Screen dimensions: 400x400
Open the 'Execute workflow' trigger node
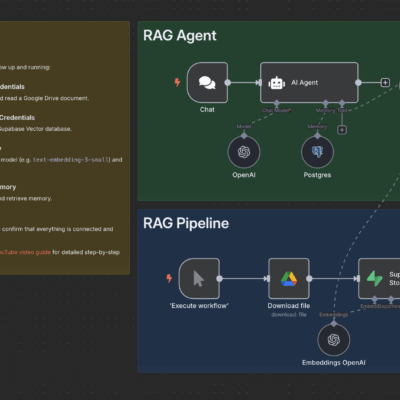click(199, 278)
